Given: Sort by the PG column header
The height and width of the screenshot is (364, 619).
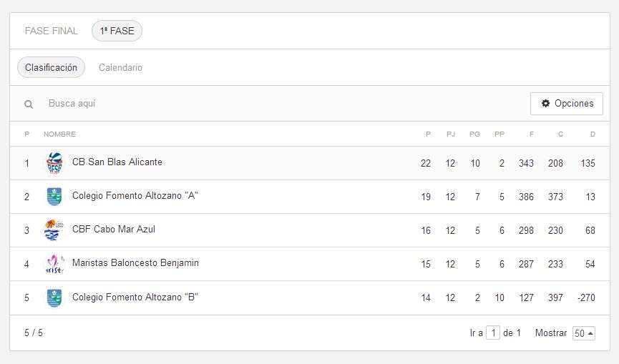Looking at the screenshot, I should [x=474, y=134].
